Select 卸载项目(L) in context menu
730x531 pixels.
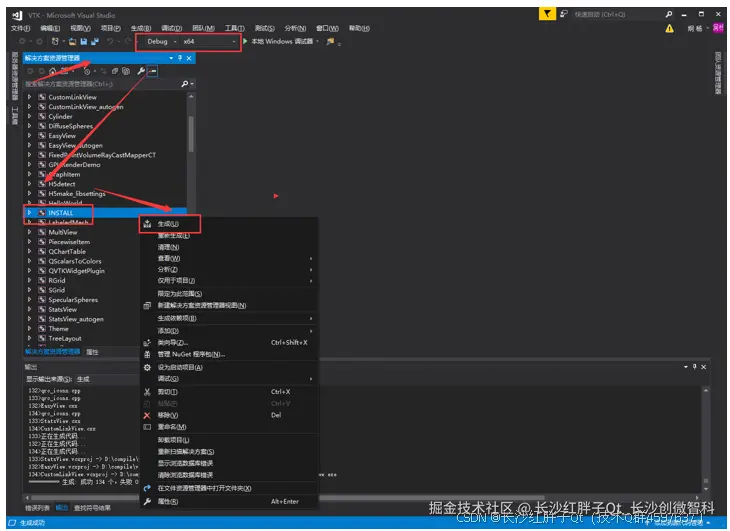point(173,440)
